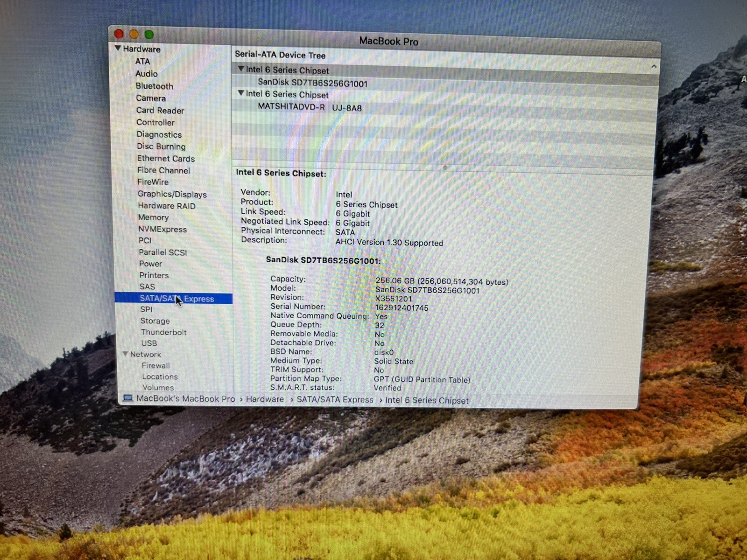Select Disc Burning in sidebar
Screen dimensions: 747x560
pos(161,147)
